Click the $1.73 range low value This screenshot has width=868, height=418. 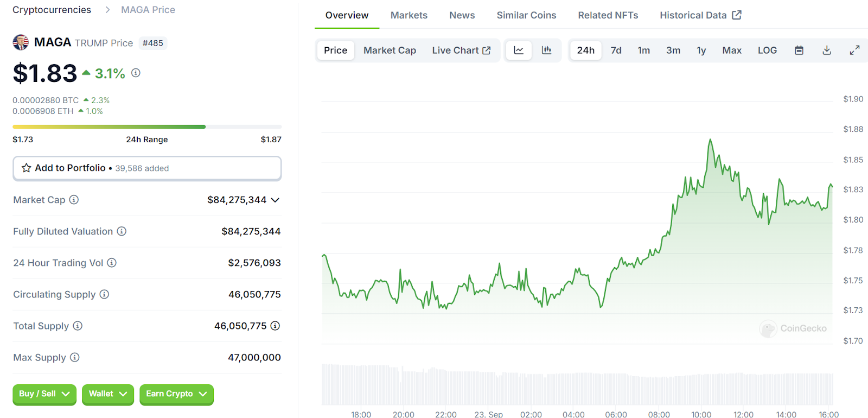click(23, 140)
